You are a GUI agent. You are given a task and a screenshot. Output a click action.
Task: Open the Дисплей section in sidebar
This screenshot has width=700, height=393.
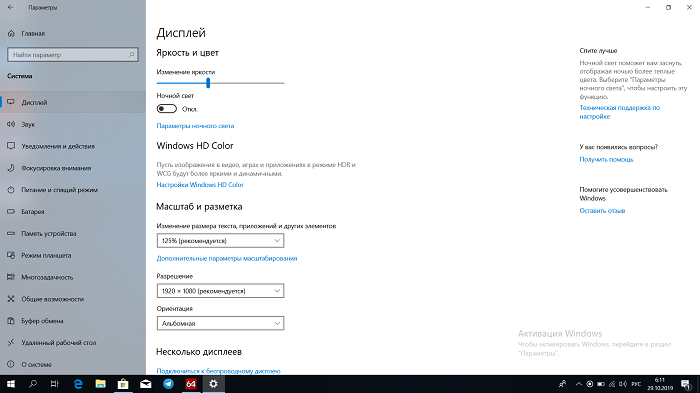point(73,102)
